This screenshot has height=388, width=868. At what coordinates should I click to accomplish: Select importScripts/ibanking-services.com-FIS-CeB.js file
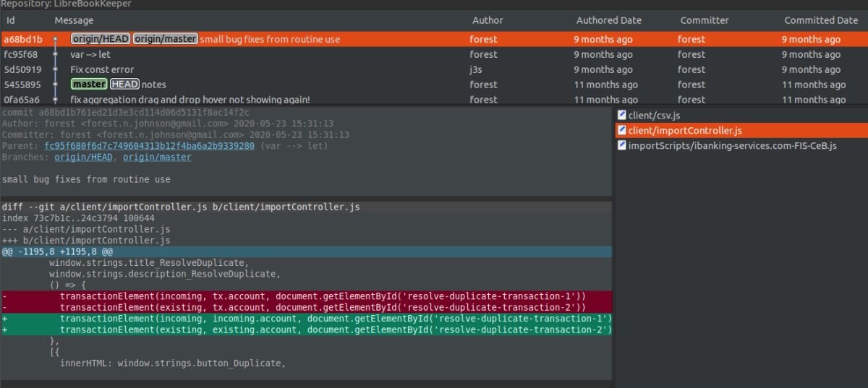[x=741, y=145]
